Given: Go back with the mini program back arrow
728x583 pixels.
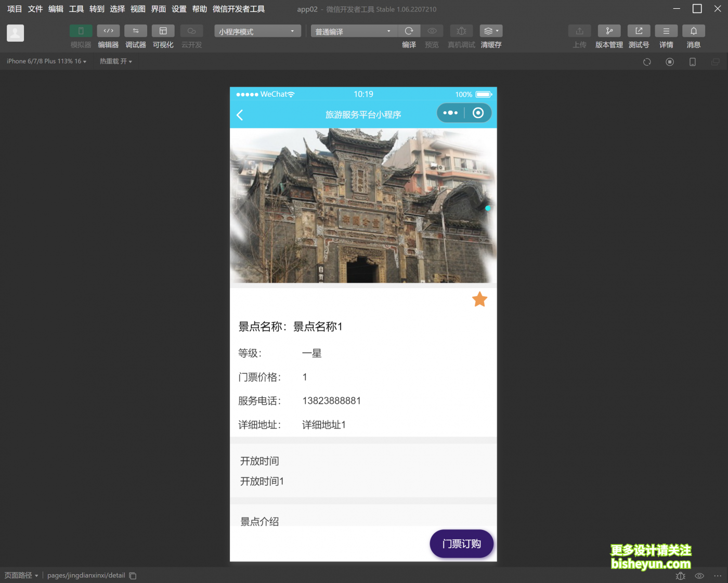Looking at the screenshot, I should click(240, 115).
